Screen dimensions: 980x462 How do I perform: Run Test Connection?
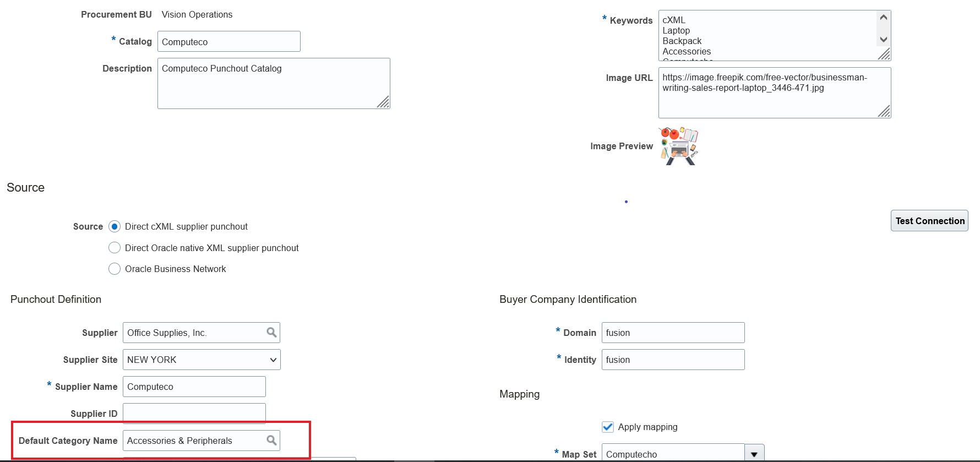point(929,221)
